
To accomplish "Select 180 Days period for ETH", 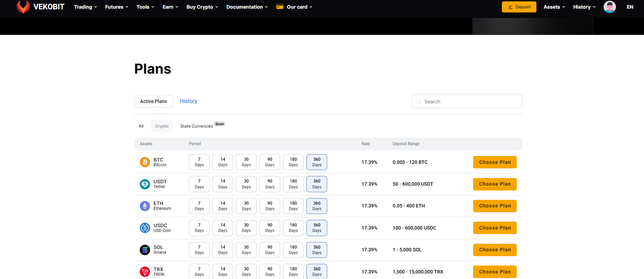I will click(293, 206).
